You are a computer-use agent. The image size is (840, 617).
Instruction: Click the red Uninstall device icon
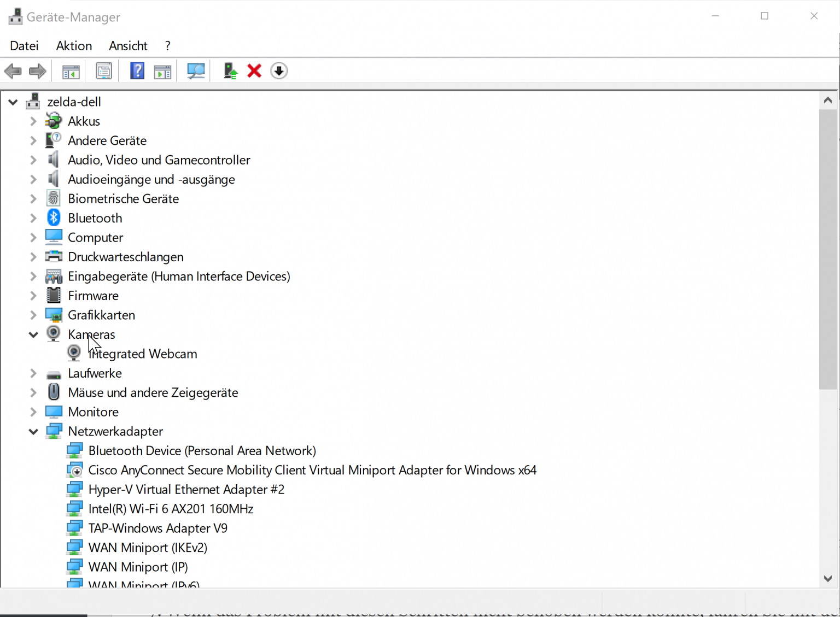click(254, 70)
